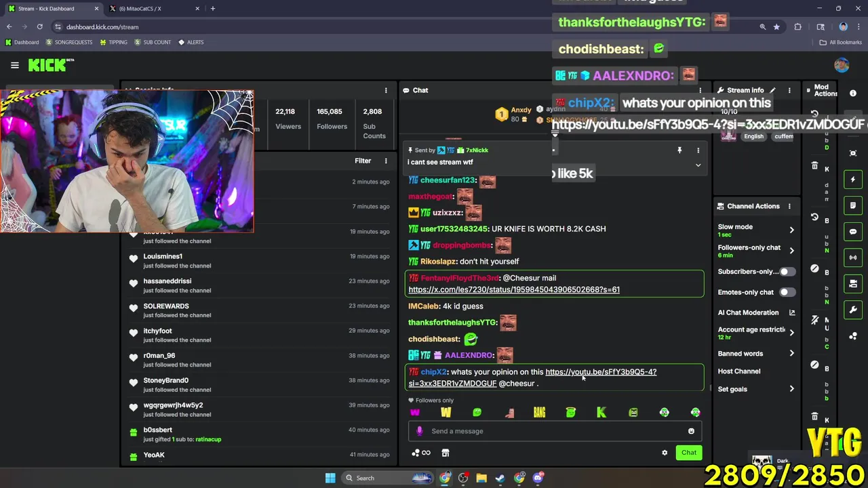This screenshot has width=868, height=488.
Task: Expand Followers-only chat settings
Action: 791,251
